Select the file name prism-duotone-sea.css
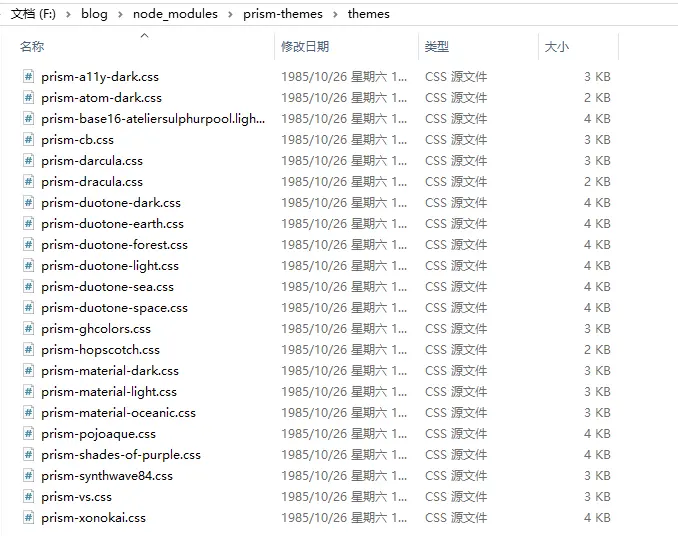The height and width of the screenshot is (536, 678). point(107,287)
